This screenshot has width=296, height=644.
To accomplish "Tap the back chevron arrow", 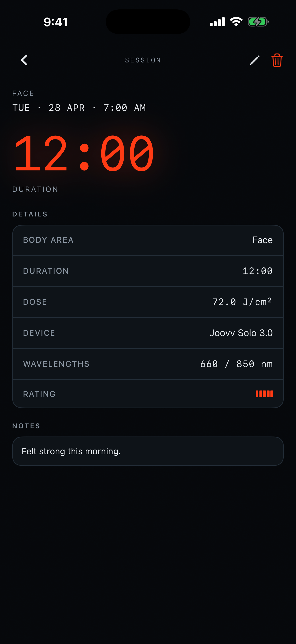I will point(24,60).
